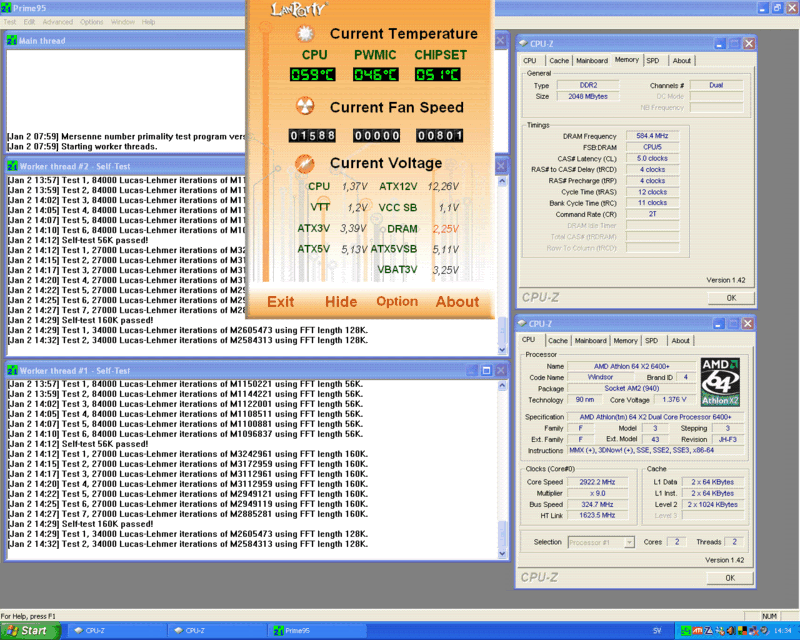Click the memory Size value 2048 MBytes

coord(588,96)
